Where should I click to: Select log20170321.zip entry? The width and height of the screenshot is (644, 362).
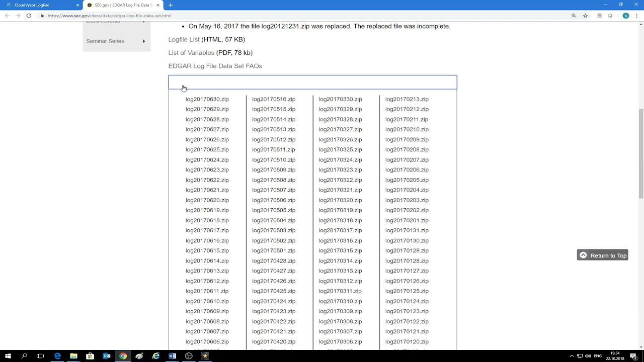coord(340,190)
